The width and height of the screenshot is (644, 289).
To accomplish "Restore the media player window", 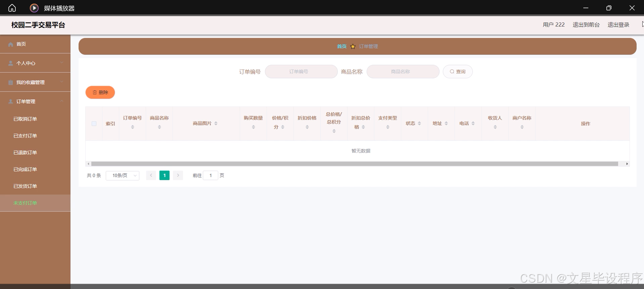I will pos(609,8).
